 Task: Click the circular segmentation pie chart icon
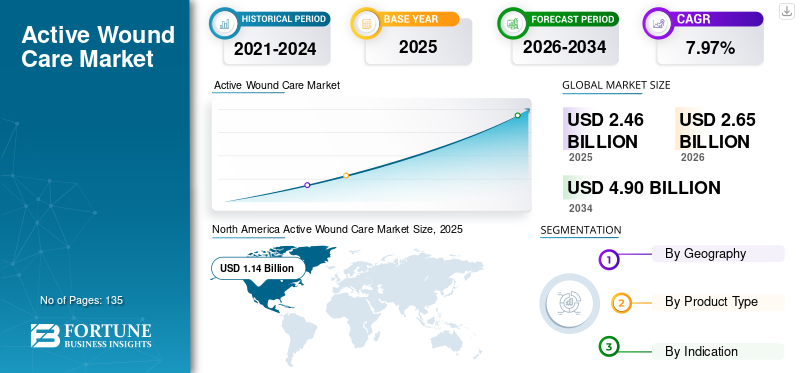pyautogui.click(x=570, y=303)
